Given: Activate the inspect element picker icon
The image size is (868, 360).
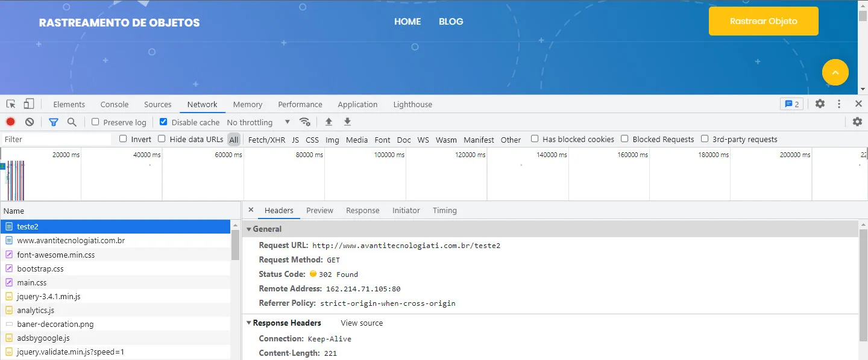Looking at the screenshot, I should click(x=11, y=104).
